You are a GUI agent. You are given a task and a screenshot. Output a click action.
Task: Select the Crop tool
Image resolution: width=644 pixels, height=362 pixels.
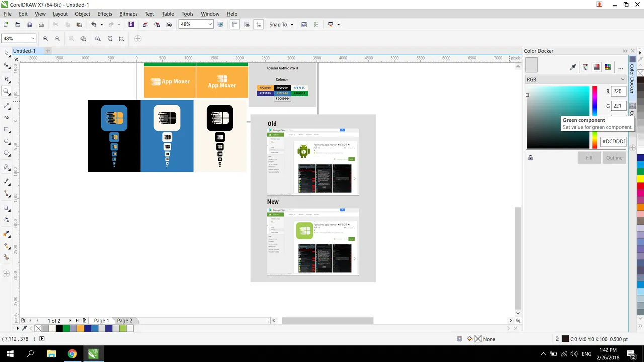click(6, 79)
